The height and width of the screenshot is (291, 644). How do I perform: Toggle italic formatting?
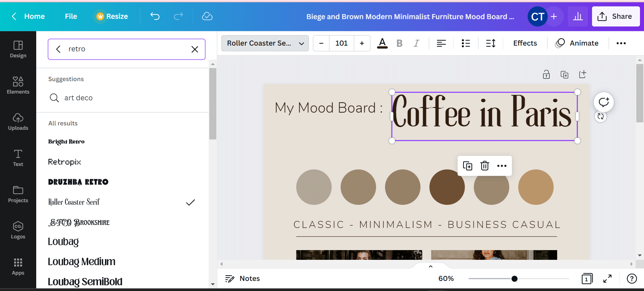tap(417, 43)
